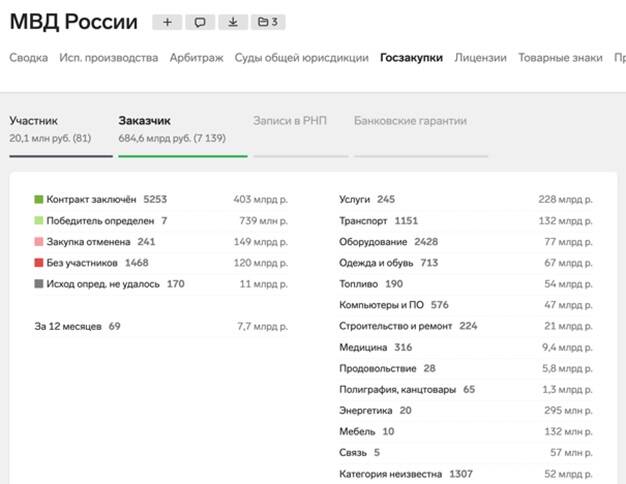Screen dimensions: 626x484
Task: Click the 132 млрд р. Транспорт amount
Action: (x=565, y=220)
